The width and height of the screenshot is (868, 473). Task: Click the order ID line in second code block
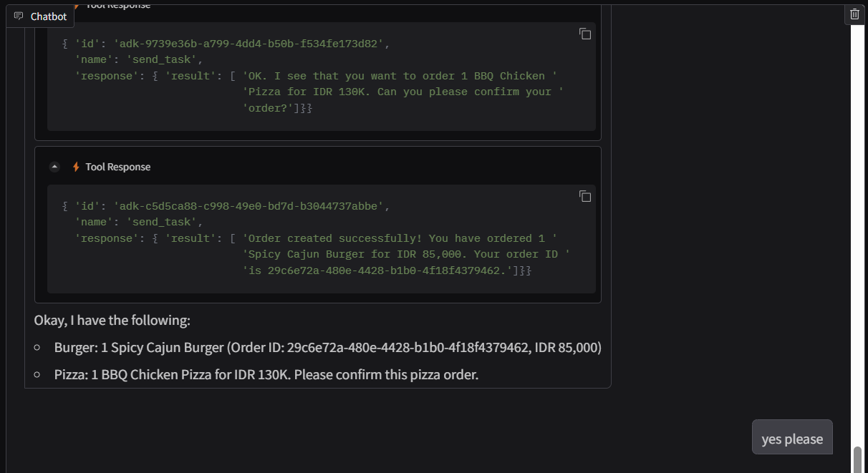coord(387,270)
